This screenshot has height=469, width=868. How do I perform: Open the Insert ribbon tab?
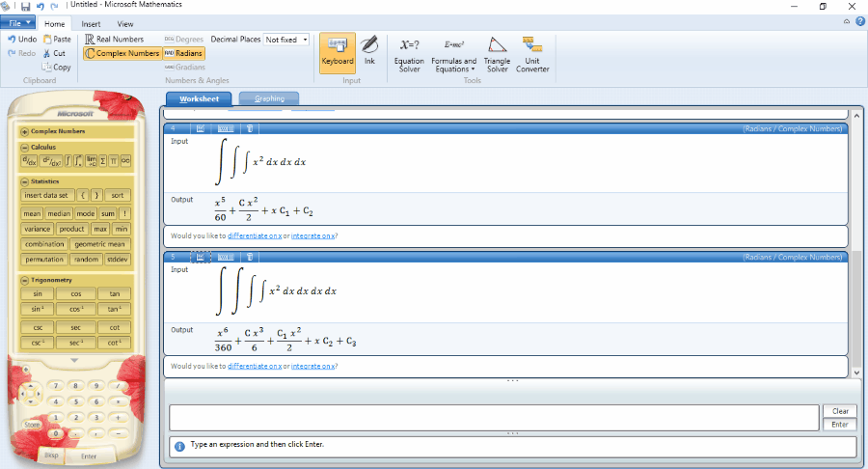91,24
